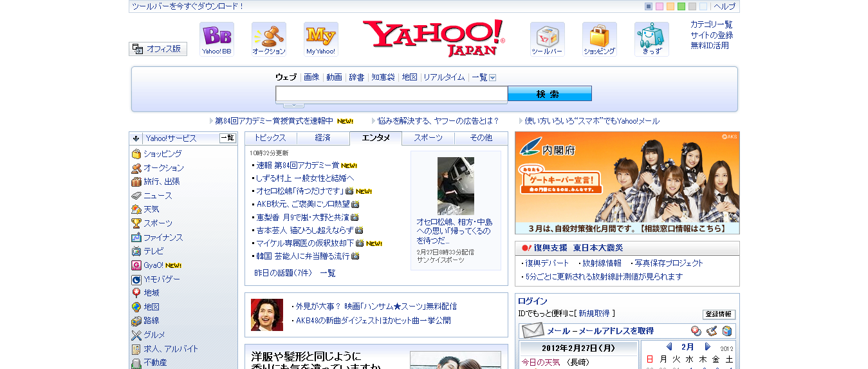This screenshot has height=369, width=868.
Task: Open the オークション gavel icon in header
Action: pyautogui.click(x=268, y=39)
